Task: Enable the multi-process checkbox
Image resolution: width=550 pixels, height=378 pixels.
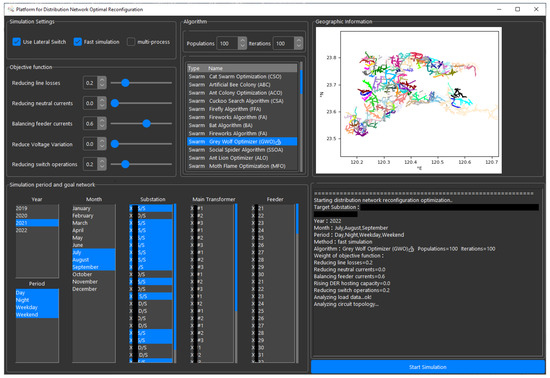Action: tap(131, 42)
